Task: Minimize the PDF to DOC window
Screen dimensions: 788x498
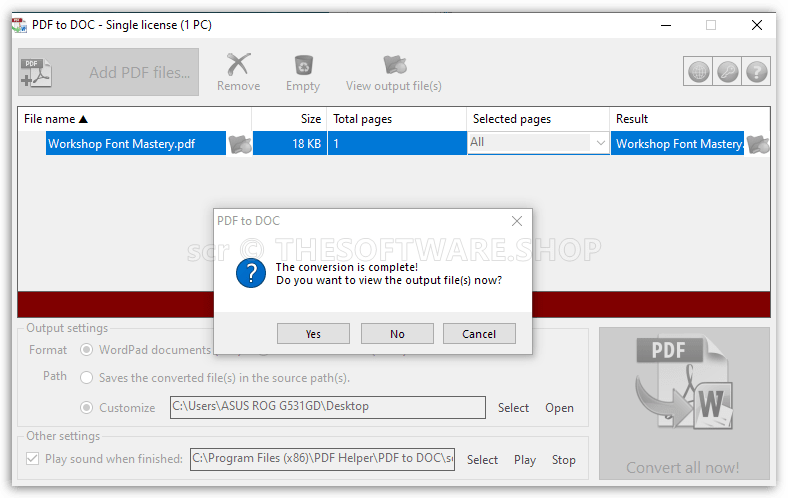Action: coord(666,25)
